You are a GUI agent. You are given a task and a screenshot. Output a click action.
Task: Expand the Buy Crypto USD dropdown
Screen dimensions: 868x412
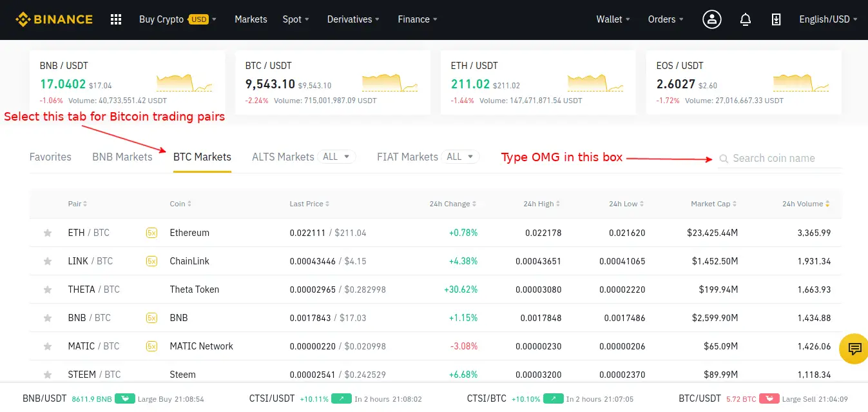(178, 19)
